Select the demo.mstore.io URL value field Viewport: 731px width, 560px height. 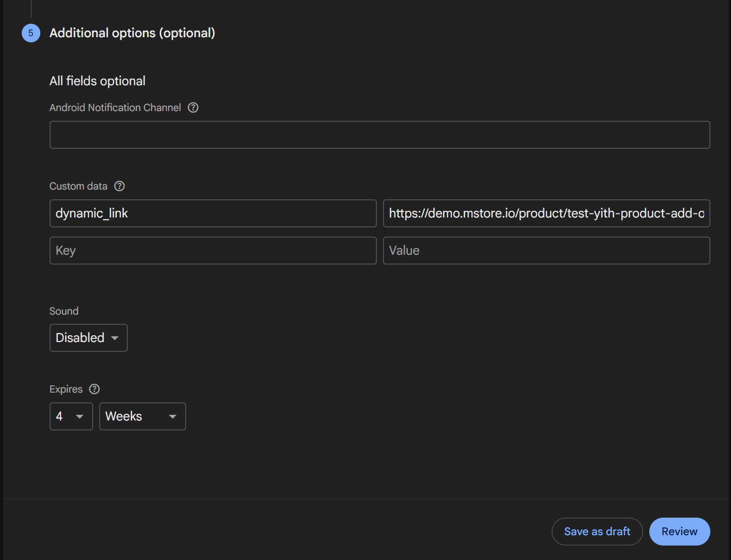tap(546, 213)
